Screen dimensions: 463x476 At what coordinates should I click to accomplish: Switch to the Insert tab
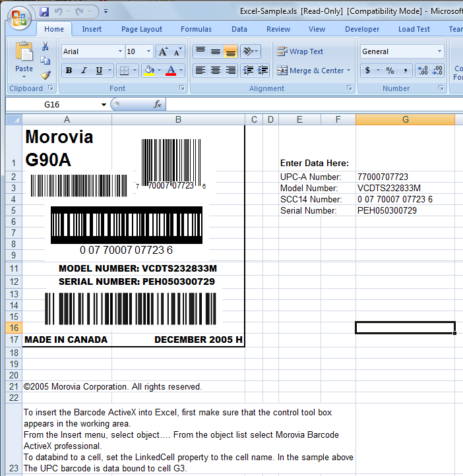[92, 29]
